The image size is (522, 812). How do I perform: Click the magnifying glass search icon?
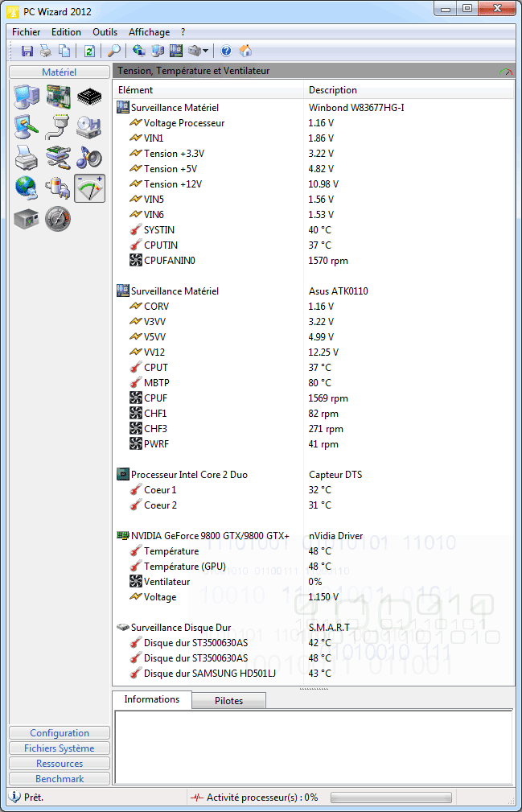(x=114, y=51)
